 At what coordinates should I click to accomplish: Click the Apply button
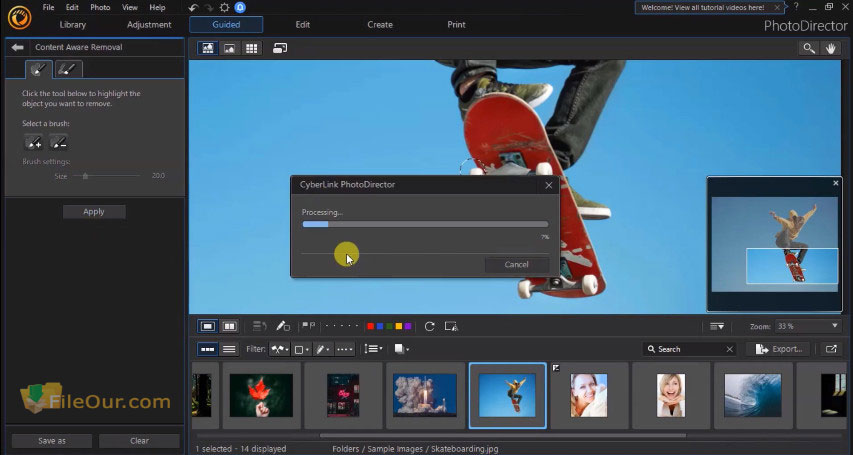[94, 212]
